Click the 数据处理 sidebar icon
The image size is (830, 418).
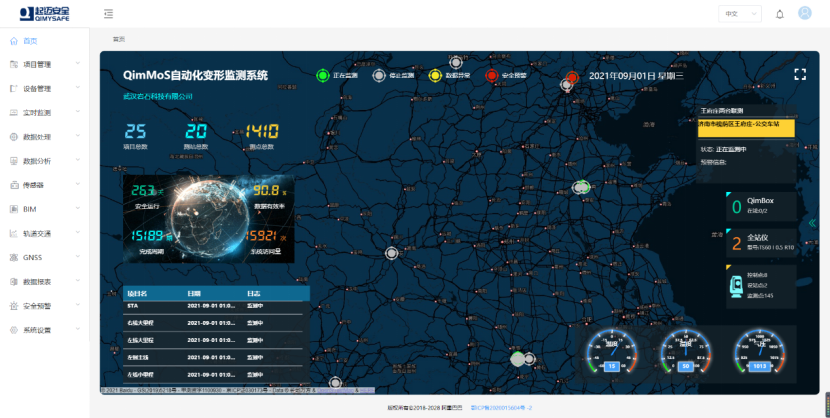[x=14, y=137]
